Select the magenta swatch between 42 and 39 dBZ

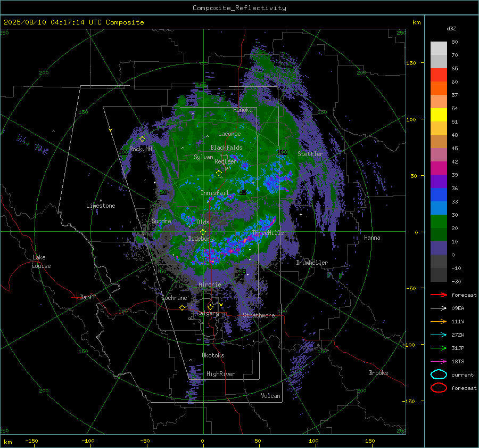coord(439,168)
